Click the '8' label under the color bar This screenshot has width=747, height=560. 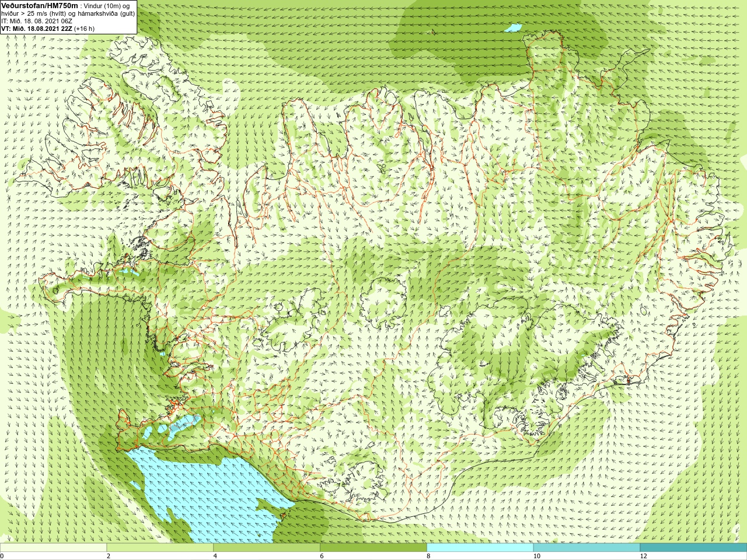428,556
